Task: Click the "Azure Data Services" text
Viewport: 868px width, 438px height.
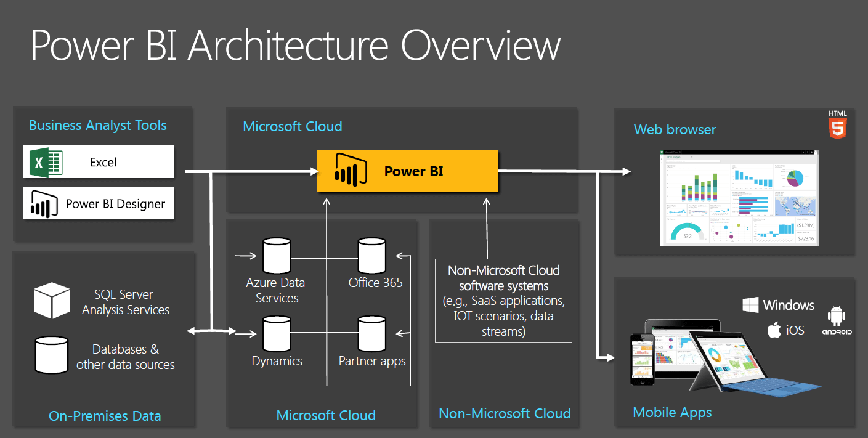Action: click(x=275, y=290)
